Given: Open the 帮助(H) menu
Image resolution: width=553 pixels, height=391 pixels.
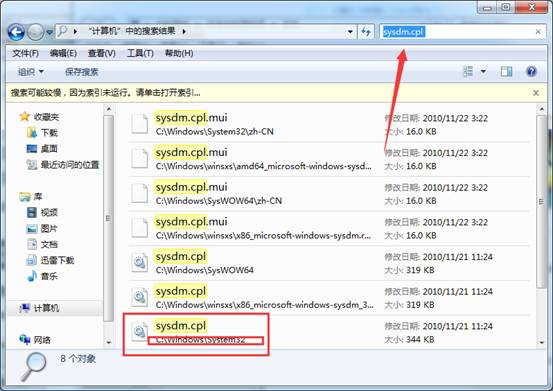Looking at the screenshot, I should [179, 53].
